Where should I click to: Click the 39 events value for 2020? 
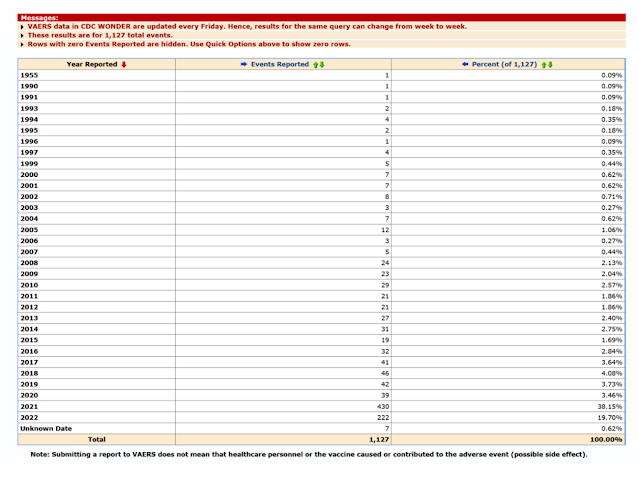[385, 395]
